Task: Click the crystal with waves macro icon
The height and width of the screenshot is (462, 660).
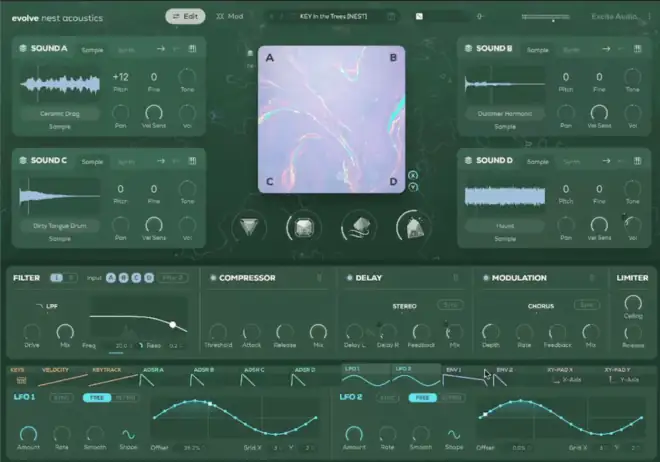Action: click(x=359, y=228)
